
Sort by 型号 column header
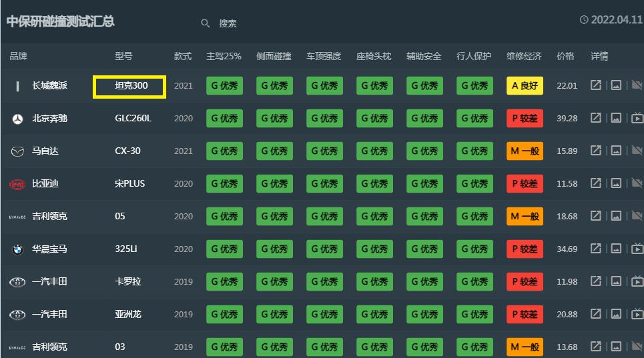point(123,56)
